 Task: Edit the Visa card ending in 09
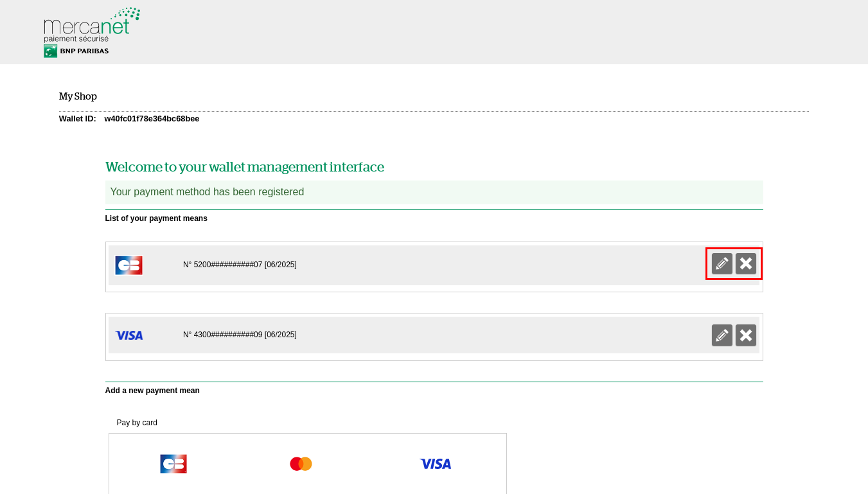click(x=722, y=335)
